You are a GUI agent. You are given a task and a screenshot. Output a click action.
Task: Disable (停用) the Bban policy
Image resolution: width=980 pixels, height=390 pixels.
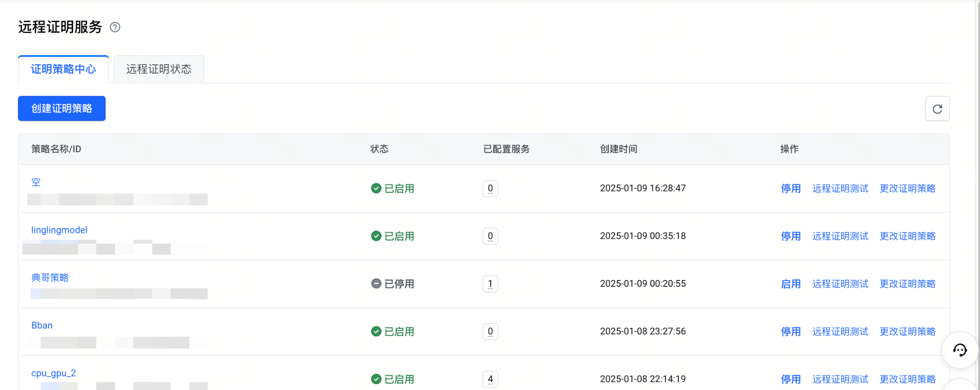[x=791, y=332]
